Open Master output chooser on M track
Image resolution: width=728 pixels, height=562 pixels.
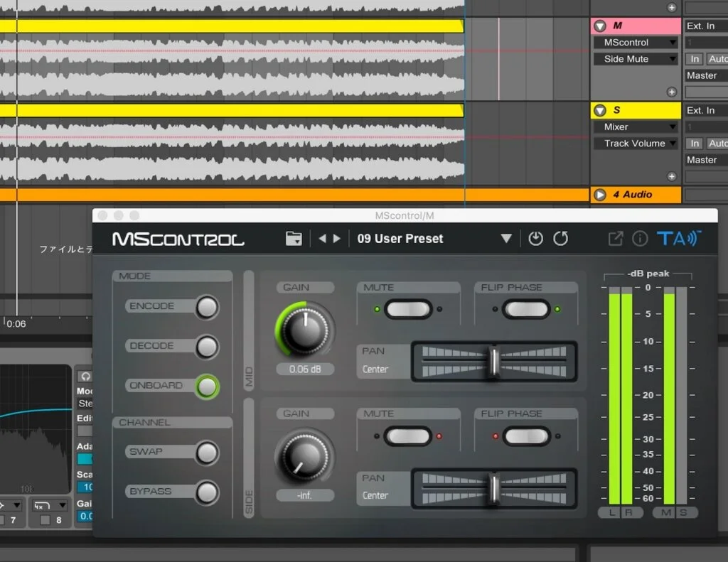pyautogui.click(x=706, y=75)
